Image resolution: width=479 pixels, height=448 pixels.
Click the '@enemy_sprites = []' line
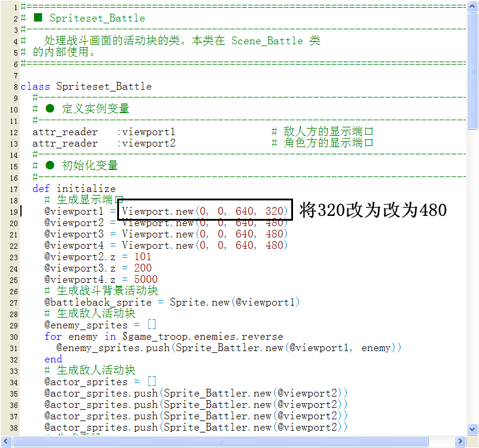[100, 325]
